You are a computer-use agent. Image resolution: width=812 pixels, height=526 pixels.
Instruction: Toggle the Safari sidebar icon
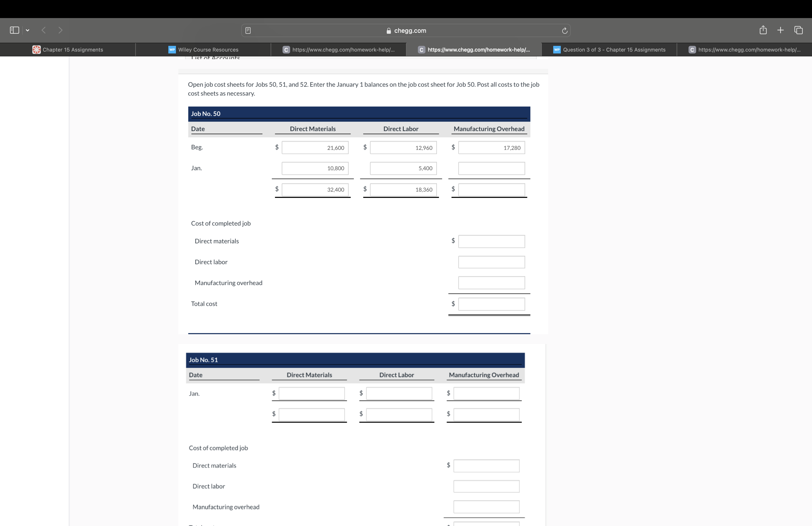[x=14, y=30]
